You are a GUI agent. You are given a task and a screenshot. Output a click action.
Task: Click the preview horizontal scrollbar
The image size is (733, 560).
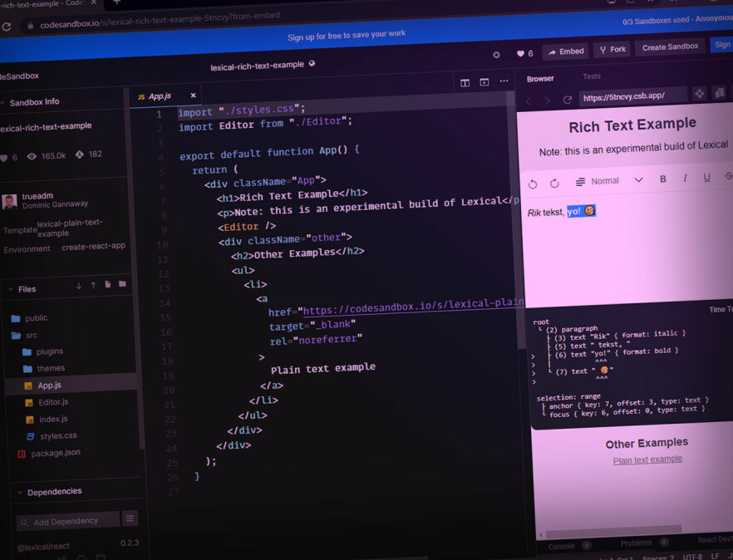612,532
